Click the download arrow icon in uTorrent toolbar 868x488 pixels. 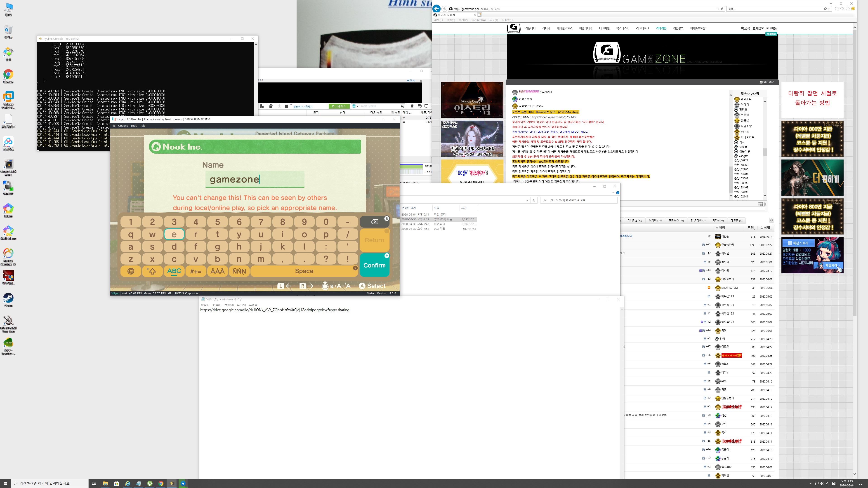click(279, 106)
